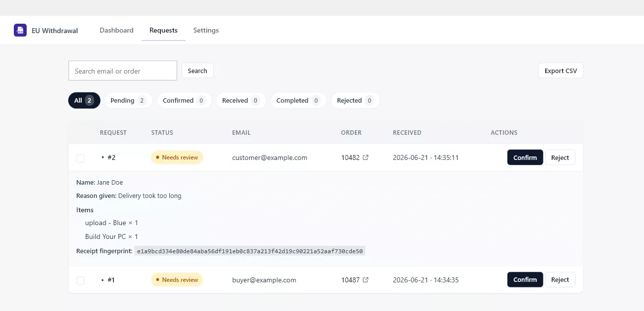Reject request #1 from buyer@example.com
644x311 pixels.
[x=560, y=279]
